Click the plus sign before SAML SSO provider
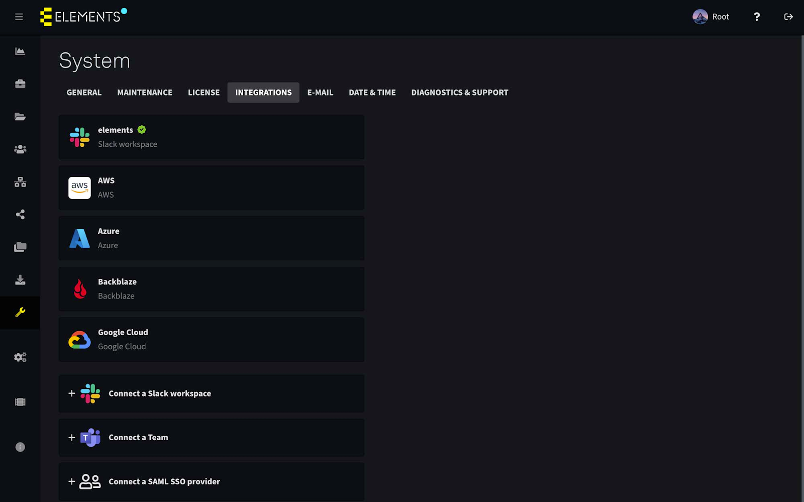This screenshot has height=502, width=804. 72,481
